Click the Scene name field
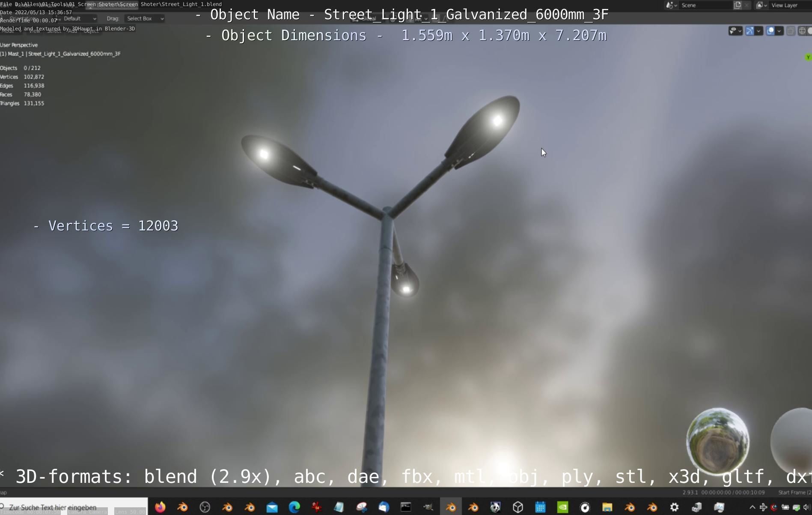 coord(705,5)
